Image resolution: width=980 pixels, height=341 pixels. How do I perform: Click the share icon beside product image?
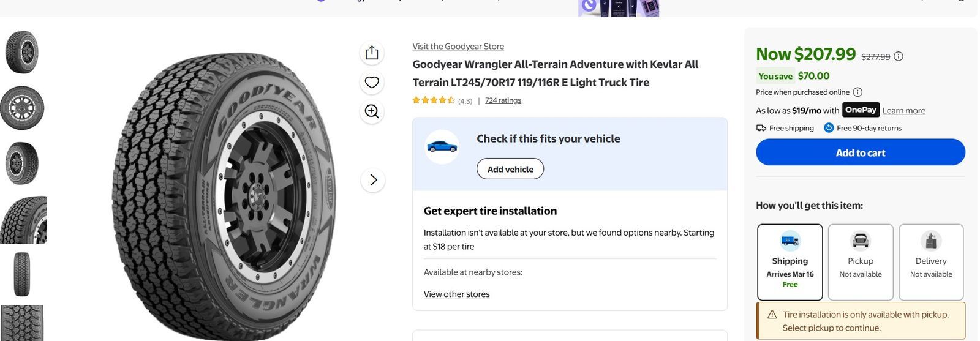point(372,53)
